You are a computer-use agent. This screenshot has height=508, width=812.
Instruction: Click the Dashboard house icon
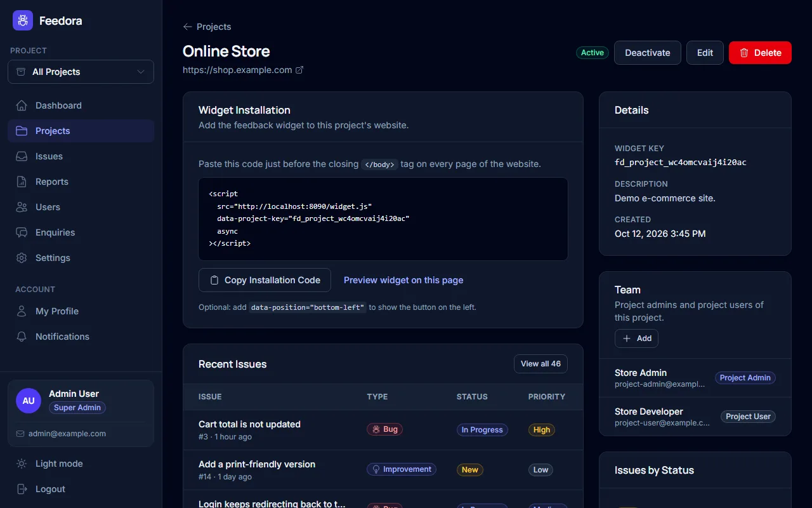pos(22,105)
